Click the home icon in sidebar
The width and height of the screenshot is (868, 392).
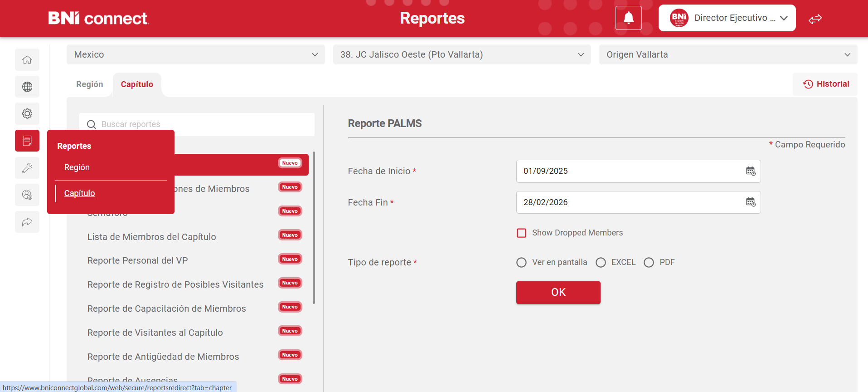27,60
